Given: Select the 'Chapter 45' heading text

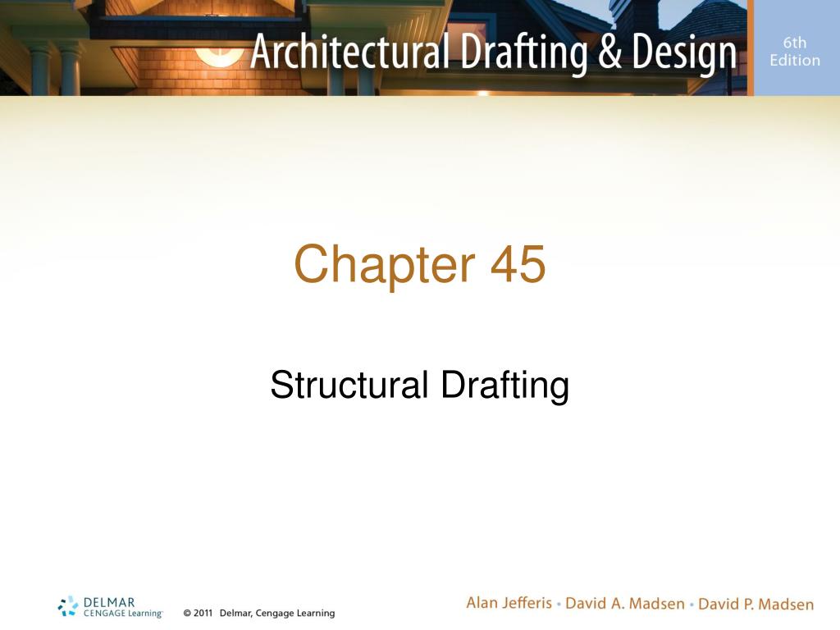Looking at the screenshot, I should 419,265.
